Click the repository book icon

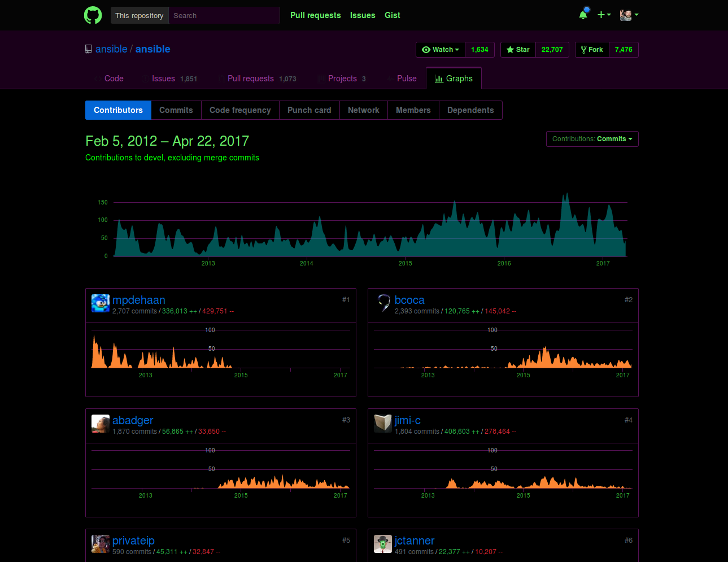(x=89, y=49)
